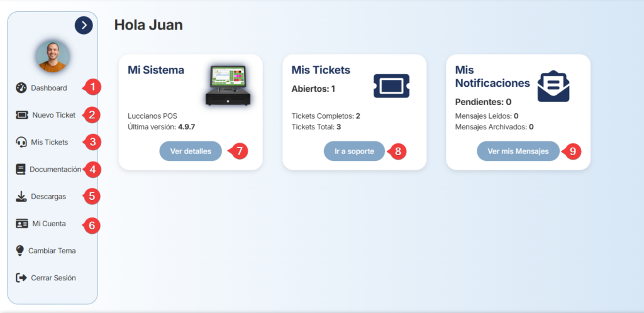The height and width of the screenshot is (313, 644).
Task: Open the Dashboard menu item
Action: 42,88
